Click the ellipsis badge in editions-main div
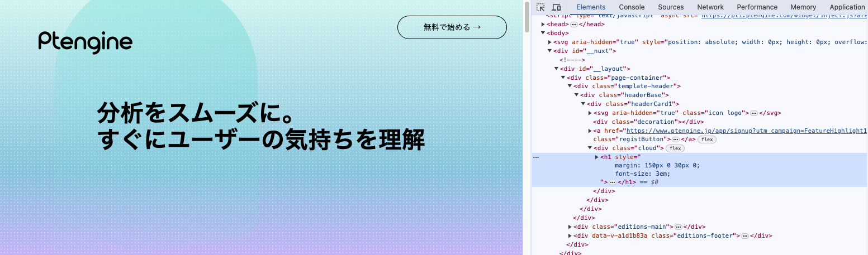This screenshot has height=255, width=868. click(x=678, y=227)
